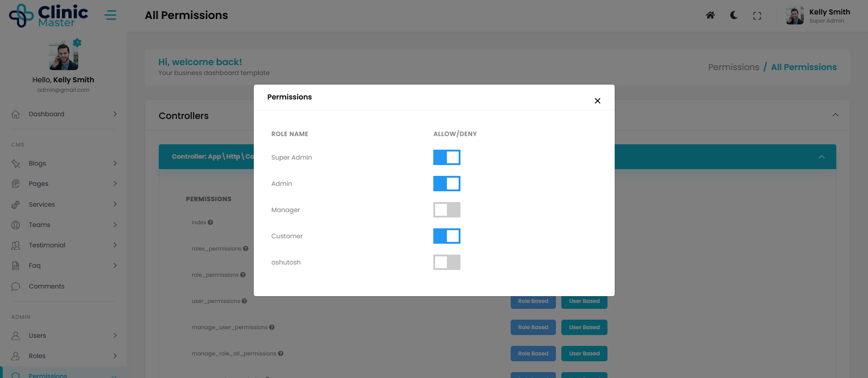Toggle dark mode moon icon
The height and width of the screenshot is (378, 868).
[734, 15]
